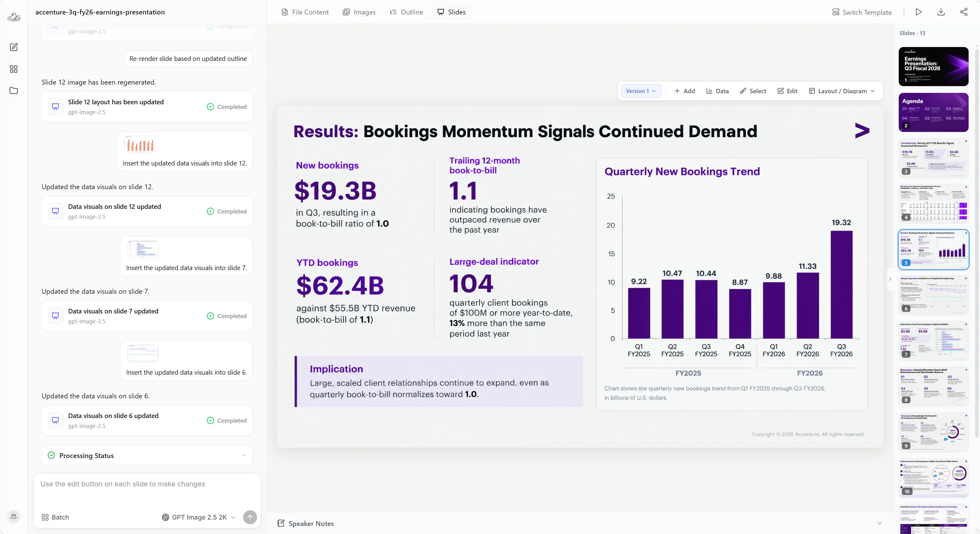Screen dimensions: 980x534
Task: Click presentation icon on slide 6 data card
Action: [55, 420]
